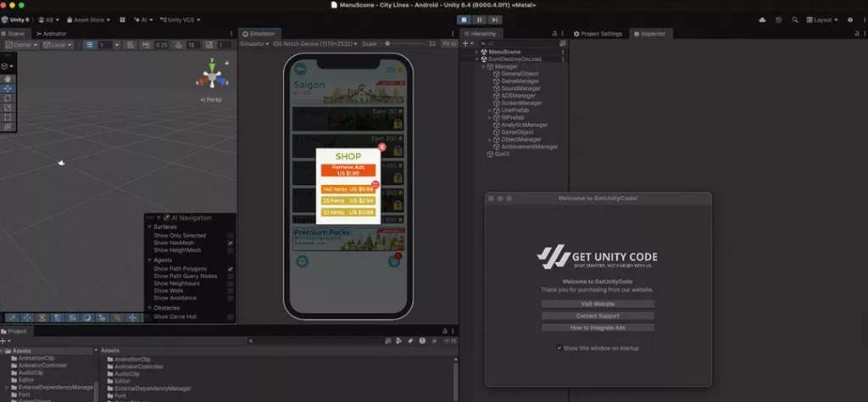Enable Show HeightMesh checkbox
Viewport: 868px width, 402px height.
(x=231, y=250)
